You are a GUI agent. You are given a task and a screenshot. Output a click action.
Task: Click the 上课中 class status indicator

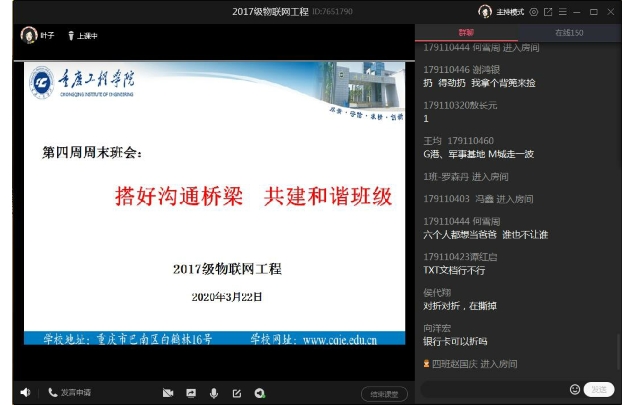point(88,35)
